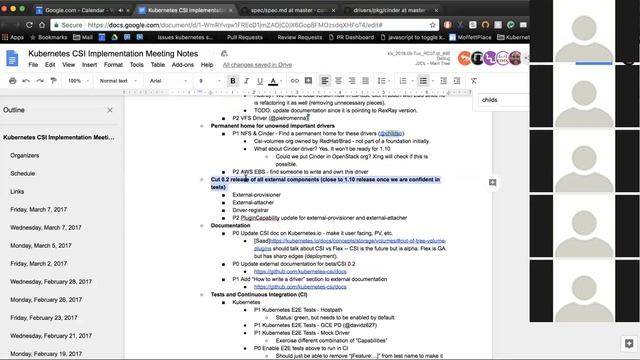Click the search box containing childs

click(503, 100)
